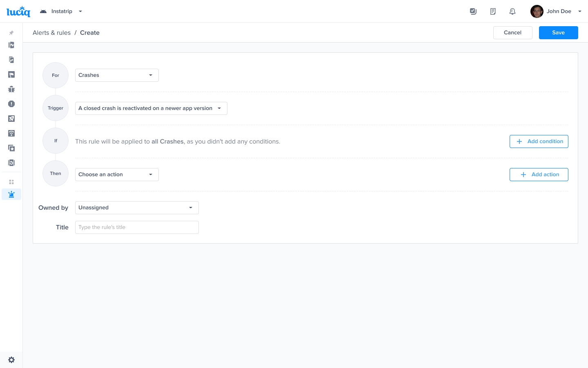The width and height of the screenshot is (588, 368).
Task: Open the Trigger condition dropdown
Action: [x=151, y=108]
